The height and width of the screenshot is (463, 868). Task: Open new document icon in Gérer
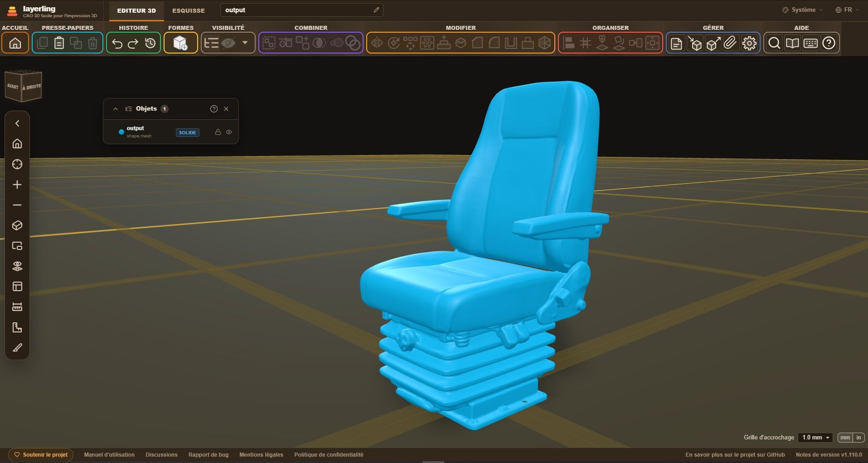tap(676, 43)
